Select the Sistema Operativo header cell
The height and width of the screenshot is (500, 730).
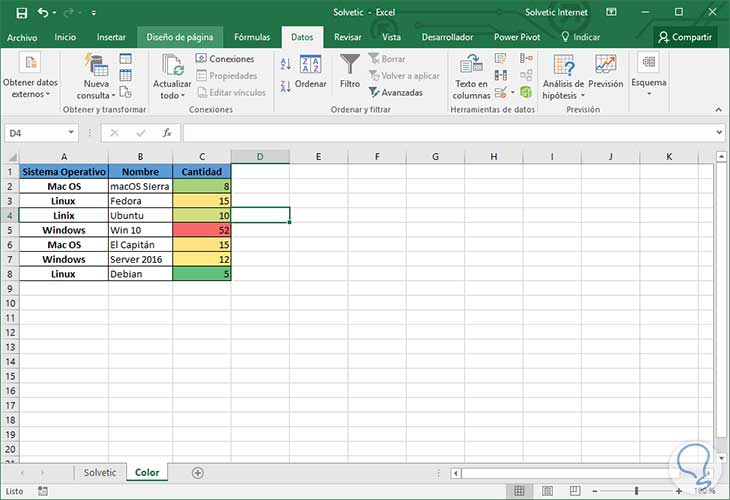[64, 172]
